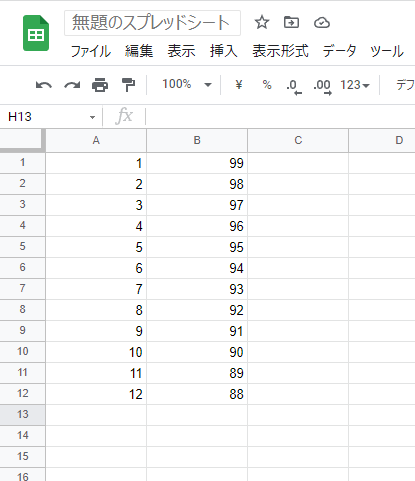Open the データ menu
Image resolution: width=415 pixels, height=481 pixels.
[339, 51]
